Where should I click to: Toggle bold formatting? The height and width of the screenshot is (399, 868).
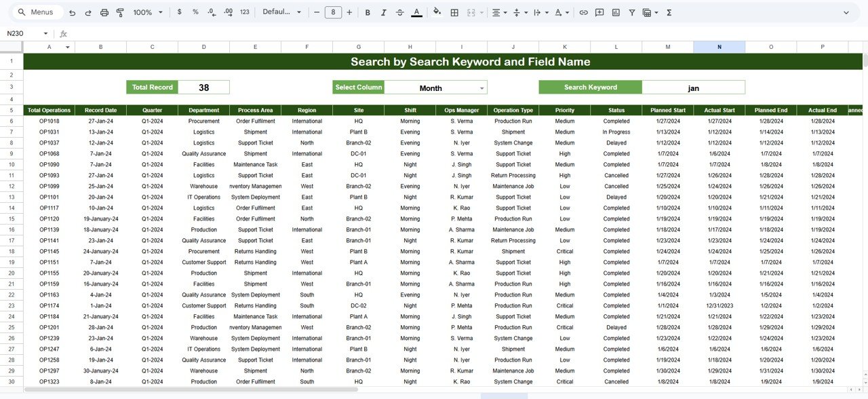[368, 12]
